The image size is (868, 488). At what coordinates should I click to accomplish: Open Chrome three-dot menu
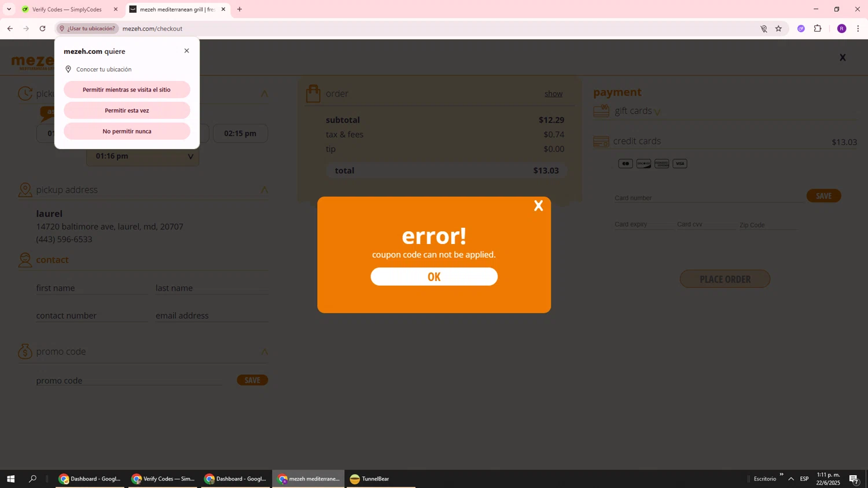pos(858,28)
